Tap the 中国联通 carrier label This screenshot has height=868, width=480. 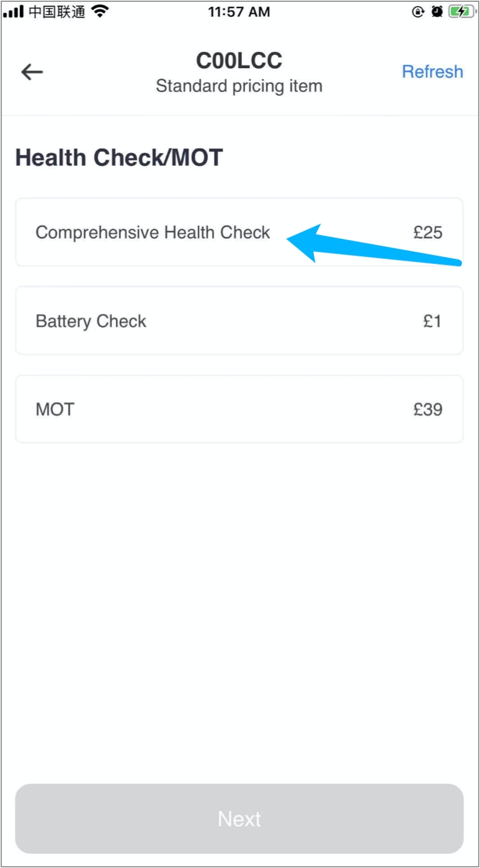coord(57,12)
